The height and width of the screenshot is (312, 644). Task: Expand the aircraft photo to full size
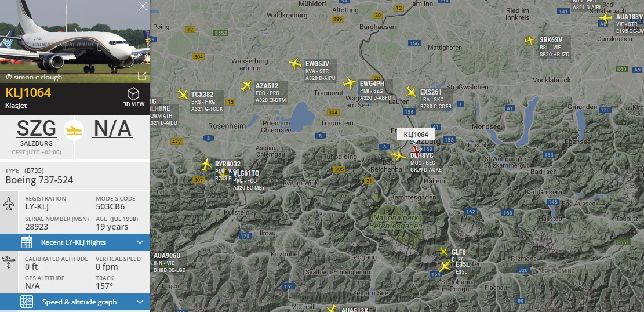coord(141,76)
